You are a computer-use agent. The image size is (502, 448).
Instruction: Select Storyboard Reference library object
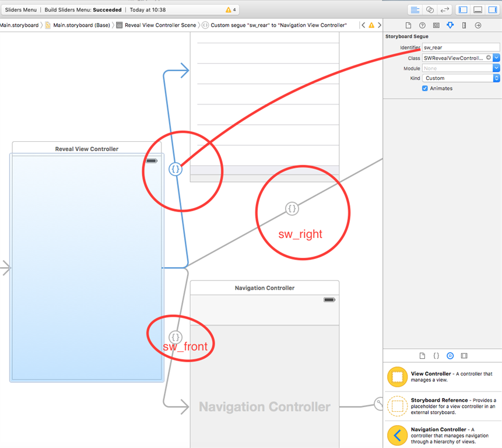(x=443, y=406)
